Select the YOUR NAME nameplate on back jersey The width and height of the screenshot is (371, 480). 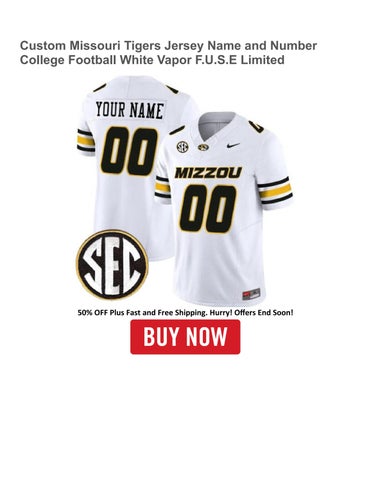(x=130, y=110)
